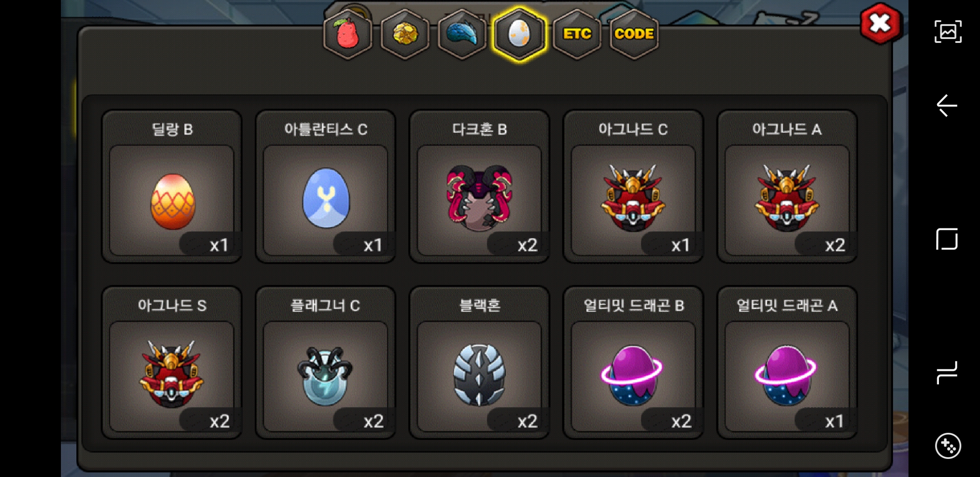Screen dimensions: 980x477
Task: Select the 아그나드 S egg
Action: 172,363
